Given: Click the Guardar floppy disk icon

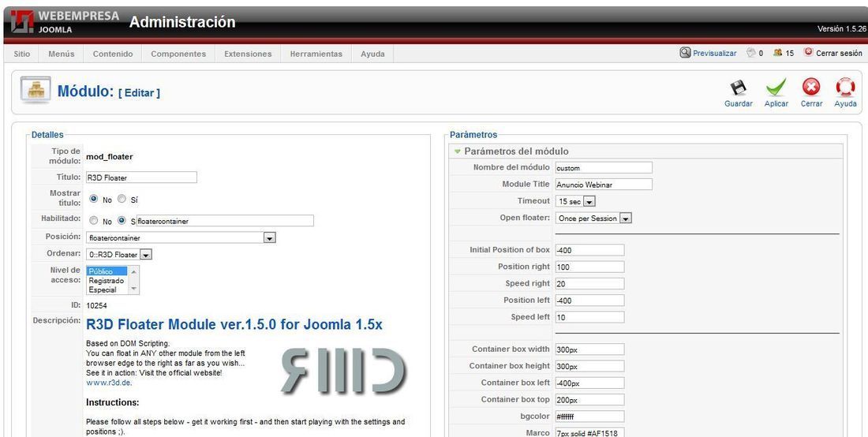Looking at the screenshot, I should 738,88.
